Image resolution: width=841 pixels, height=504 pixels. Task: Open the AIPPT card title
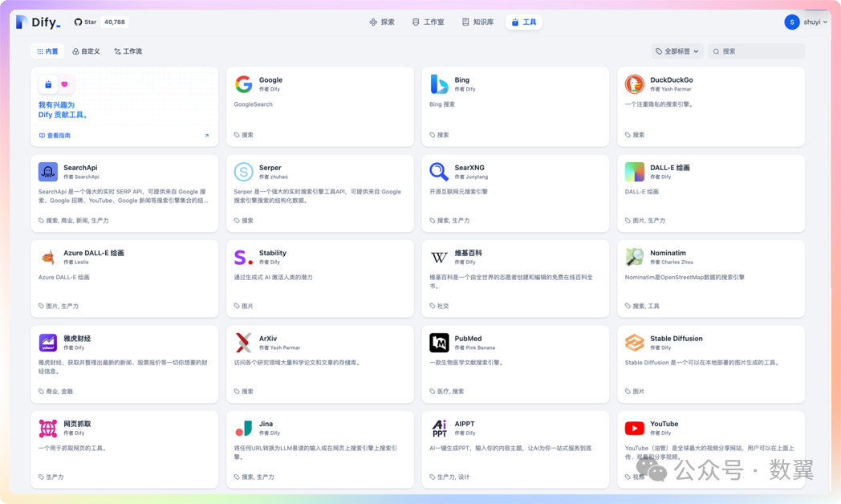point(465,424)
